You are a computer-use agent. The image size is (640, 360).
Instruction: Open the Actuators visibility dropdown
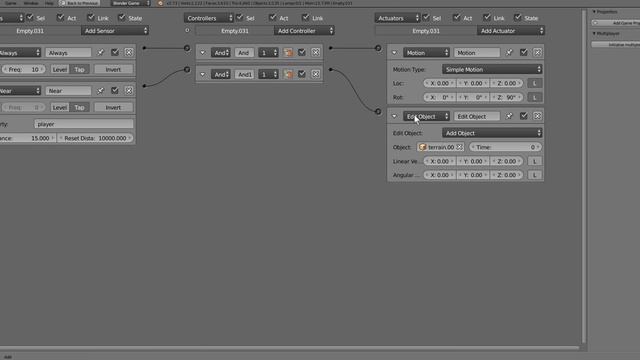397,18
